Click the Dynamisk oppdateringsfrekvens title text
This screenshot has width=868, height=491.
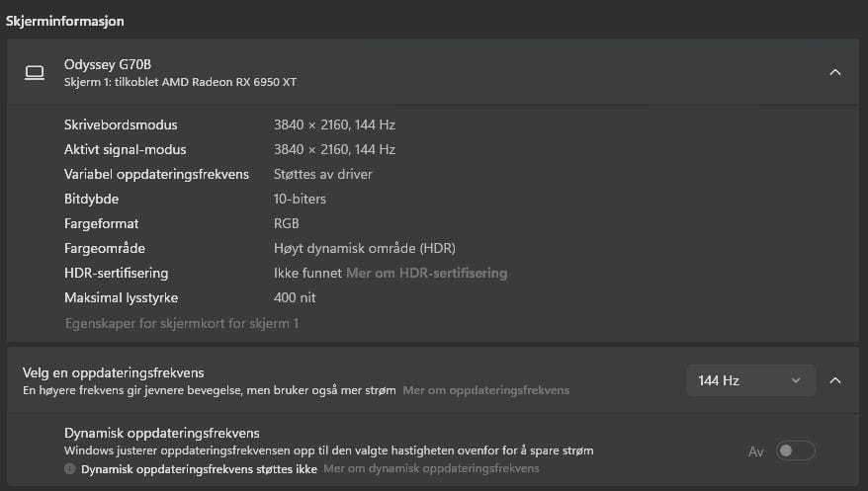pyautogui.click(x=162, y=433)
